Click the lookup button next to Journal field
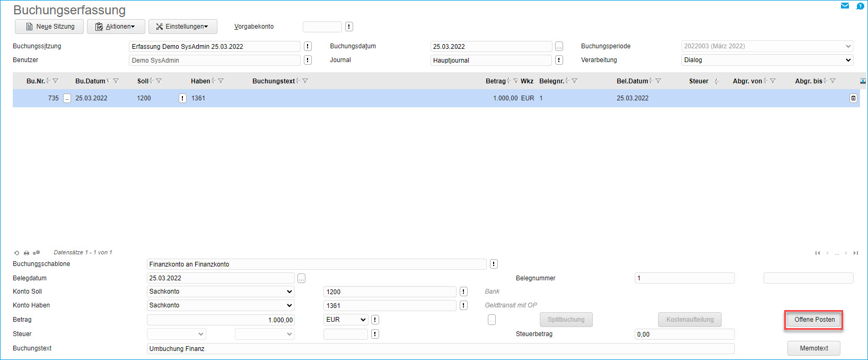This screenshot has height=360, width=868. coord(559,60)
